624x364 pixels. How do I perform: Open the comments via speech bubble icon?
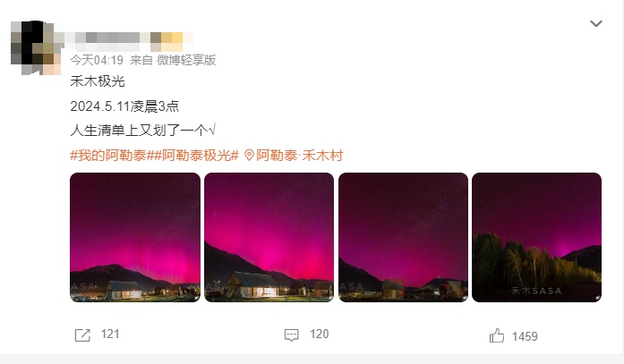(x=291, y=335)
